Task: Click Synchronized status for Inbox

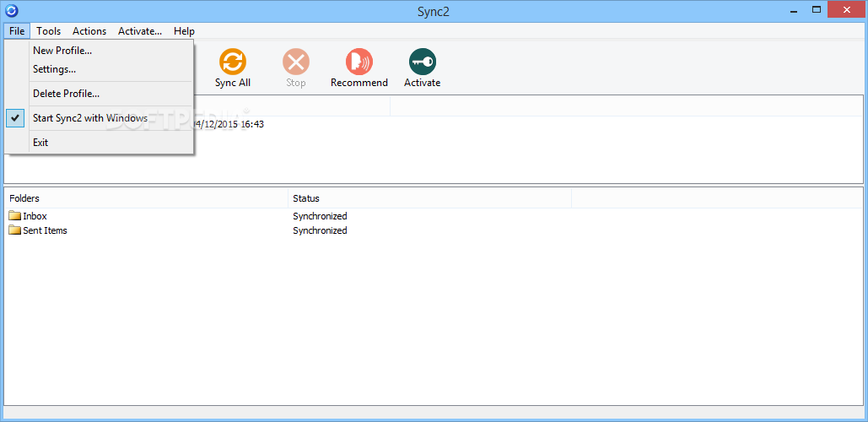Action: tap(320, 216)
